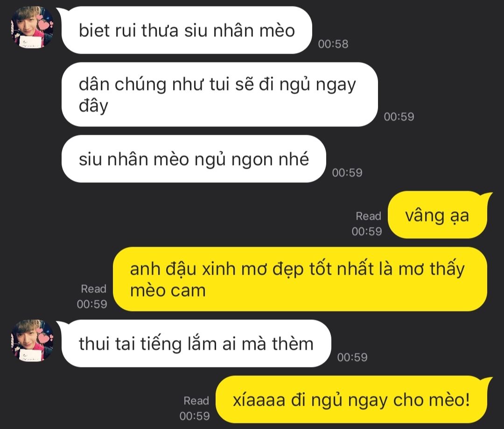Click the 00:58 timestamp

pyautogui.click(x=333, y=44)
